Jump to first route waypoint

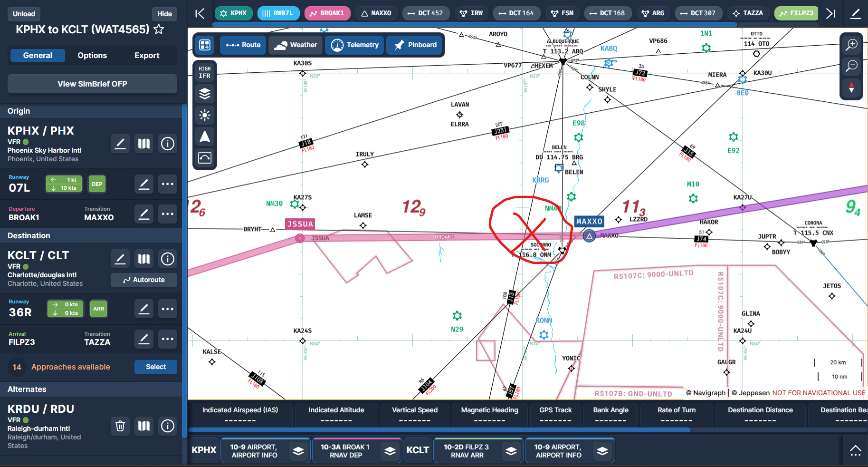[200, 13]
